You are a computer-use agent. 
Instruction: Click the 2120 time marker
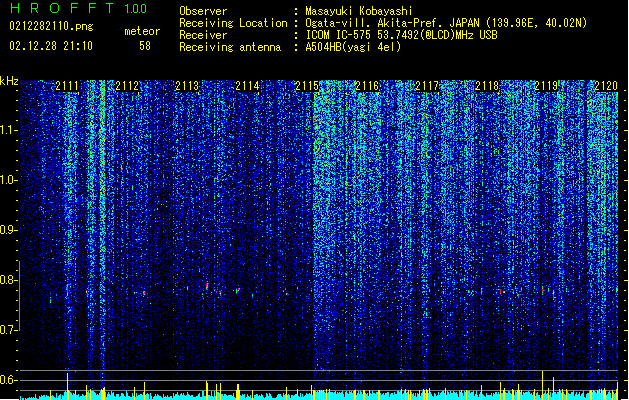[606, 86]
